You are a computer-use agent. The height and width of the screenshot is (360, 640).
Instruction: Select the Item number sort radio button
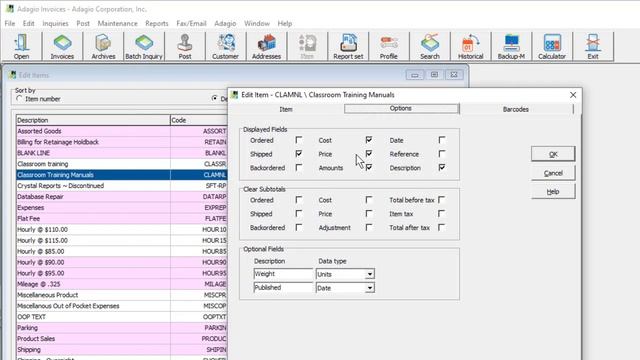pos(19,99)
